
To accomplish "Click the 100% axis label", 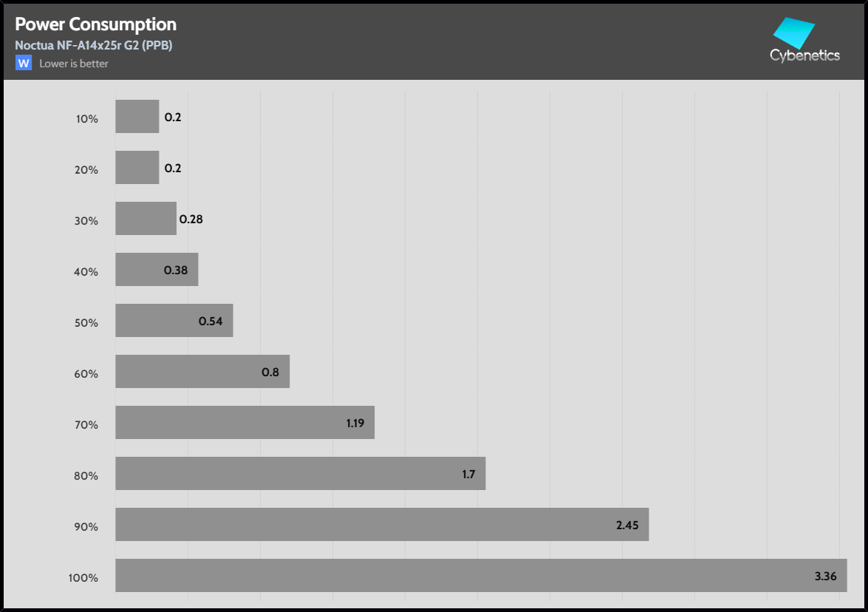I will click(83, 578).
